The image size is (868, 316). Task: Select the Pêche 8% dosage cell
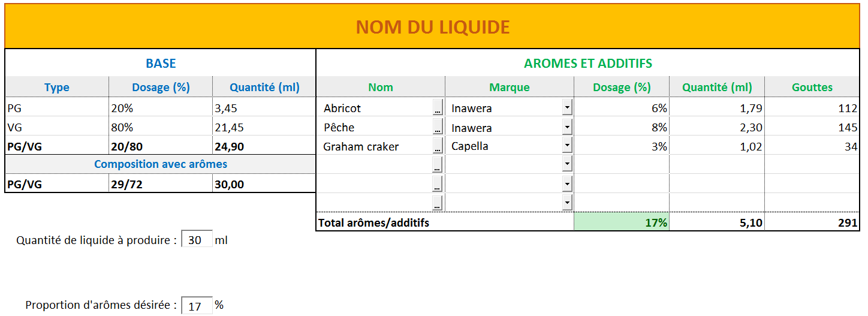621,127
